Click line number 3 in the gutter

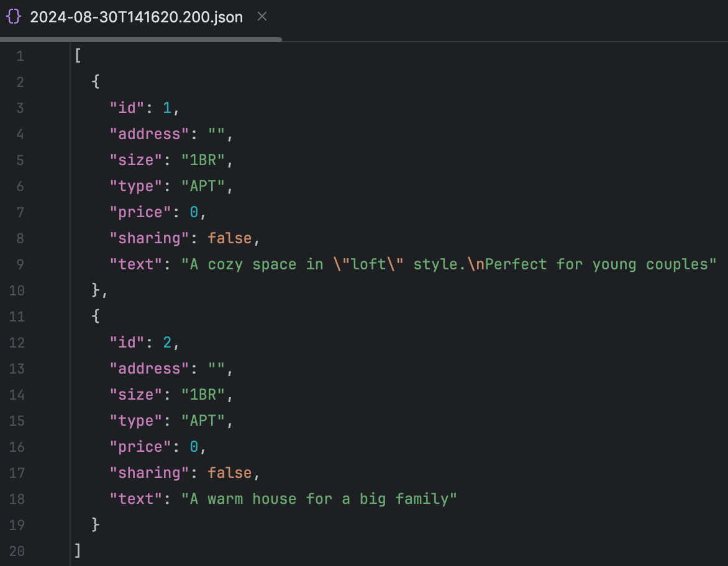[19, 107]
